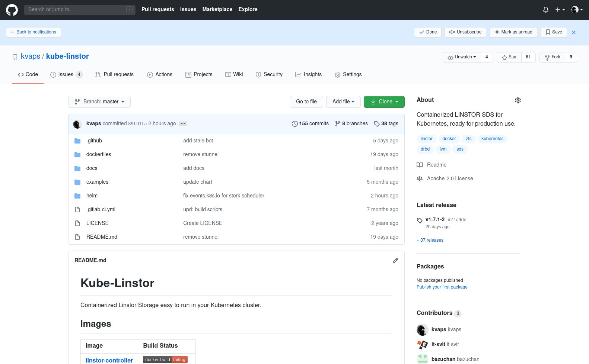Open the fork count 9
Screen dimensions: 589x364
click(571, 57)
